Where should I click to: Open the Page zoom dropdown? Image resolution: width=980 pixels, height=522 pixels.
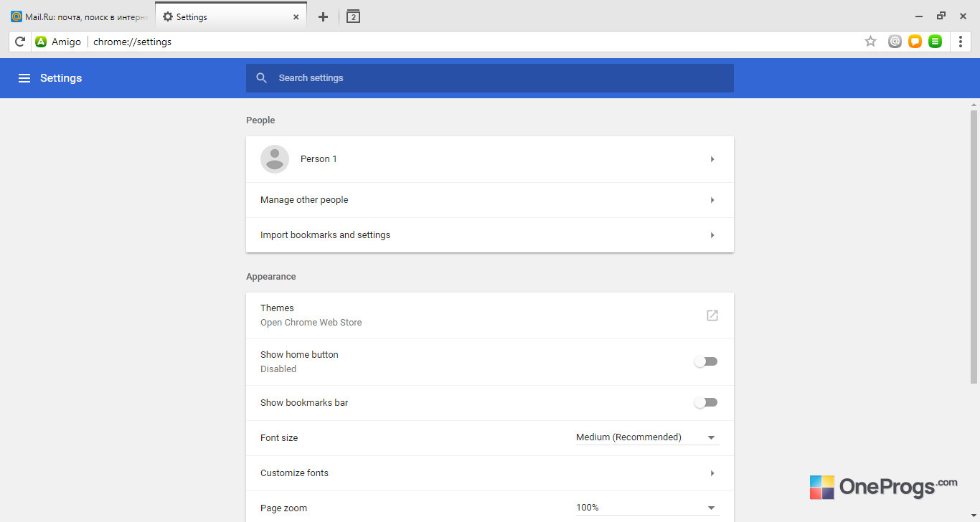[x=647, y=508]
